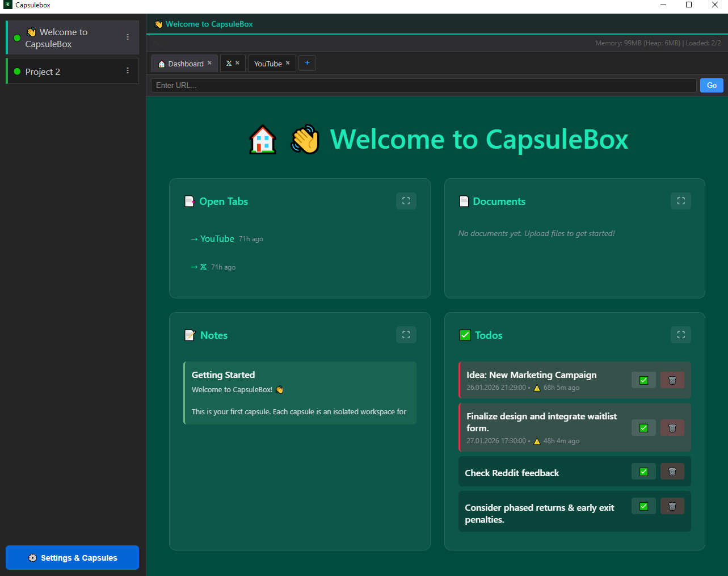
Task: Expand the Notes panel to fullscreen
Action: pos(406,335)
